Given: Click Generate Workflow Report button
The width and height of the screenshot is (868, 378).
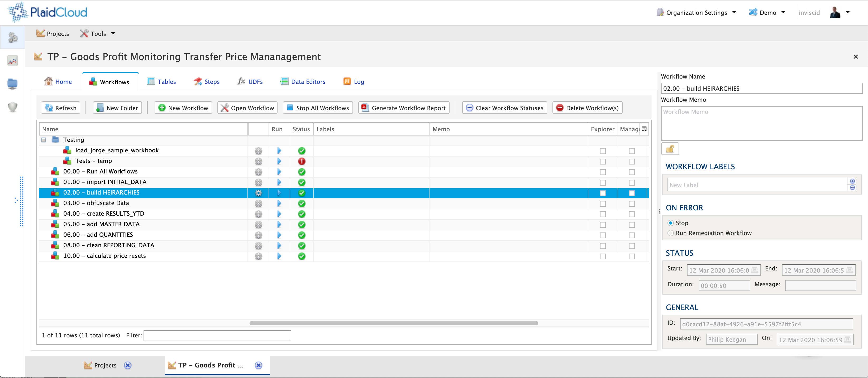Looking at the screenshot, I should 404,108.
